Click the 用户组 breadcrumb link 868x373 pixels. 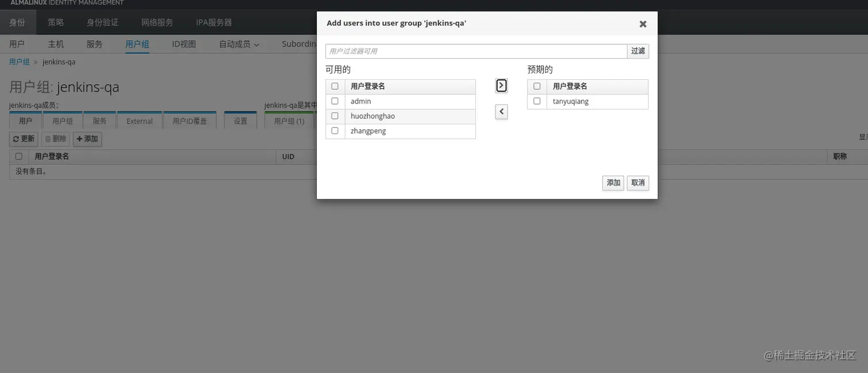point(20,62)
